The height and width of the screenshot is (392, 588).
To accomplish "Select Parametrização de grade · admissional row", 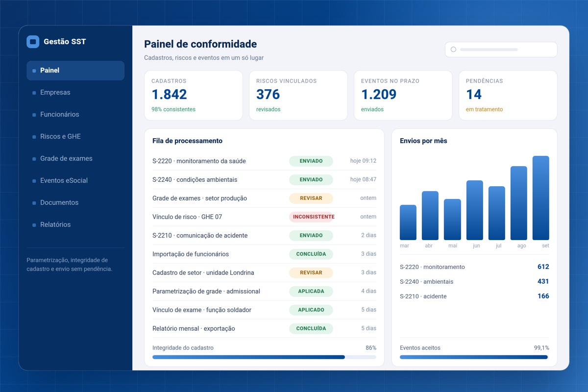I will coord(264,292).
